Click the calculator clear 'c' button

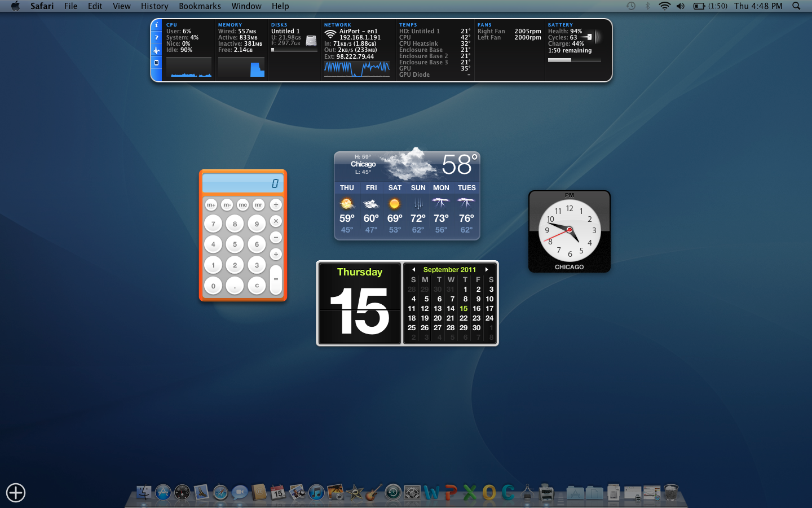257,286
